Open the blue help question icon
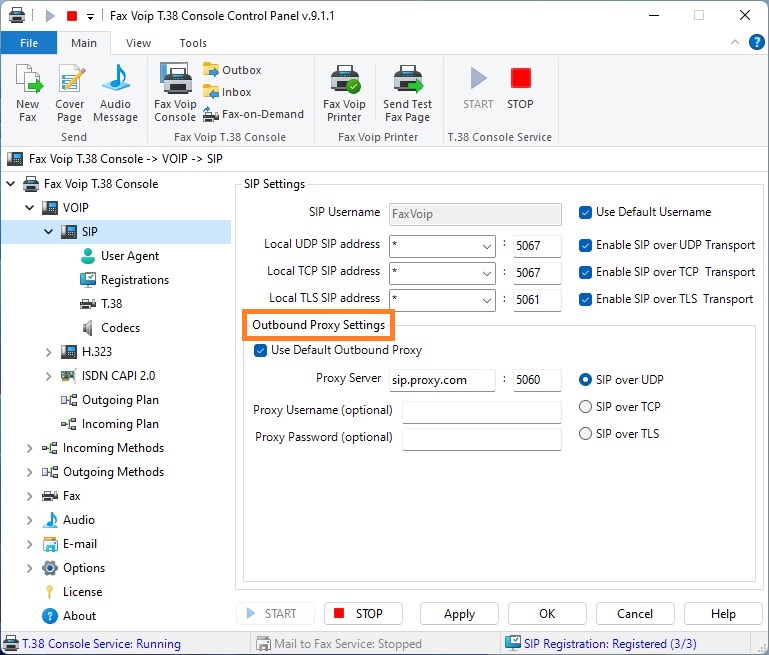 click(x=756, y=42)
